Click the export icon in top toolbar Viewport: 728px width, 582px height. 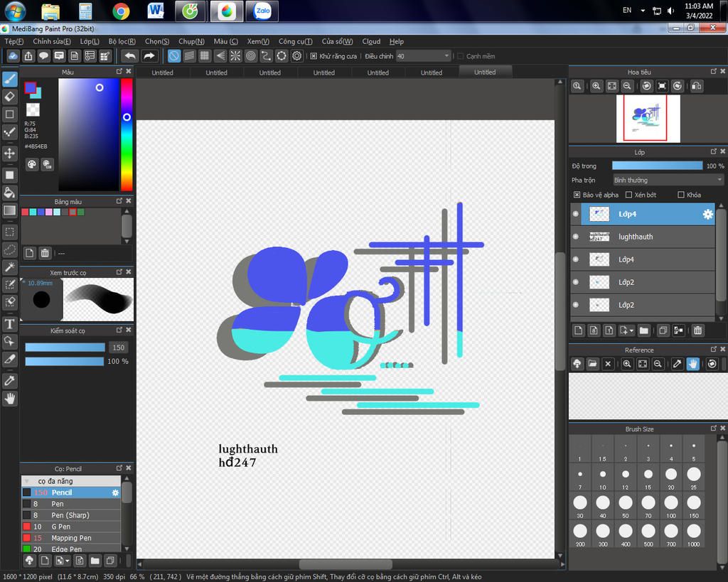tap(28, 56)
